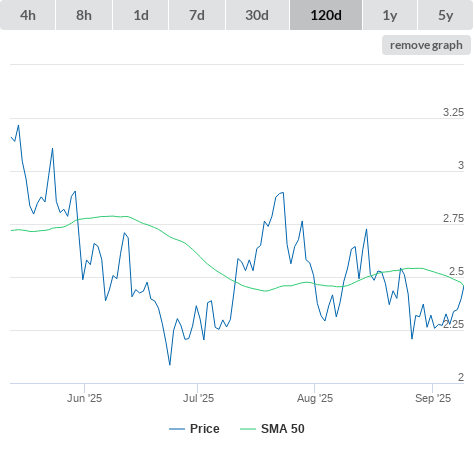
Task: Select the 8h time range tab
Action: point(84,15)
